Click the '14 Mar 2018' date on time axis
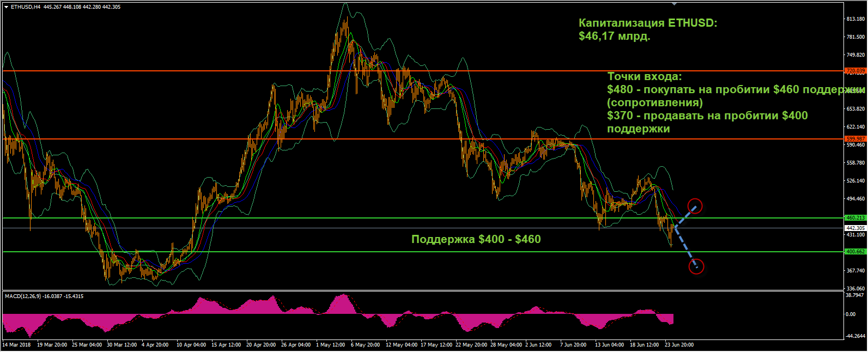Screen dimensions: 868x352 tap(17, 345)
